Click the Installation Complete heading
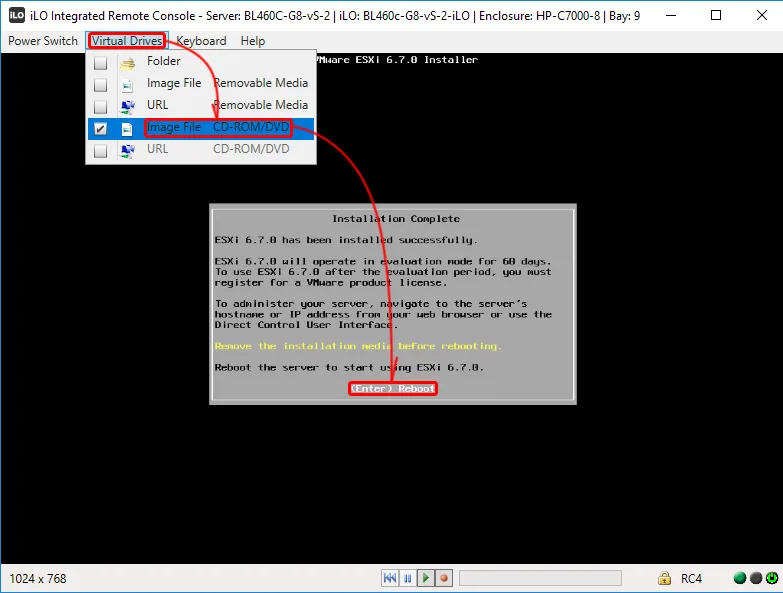783x593 pixels. pyautogui.click(x=395, y=219)
